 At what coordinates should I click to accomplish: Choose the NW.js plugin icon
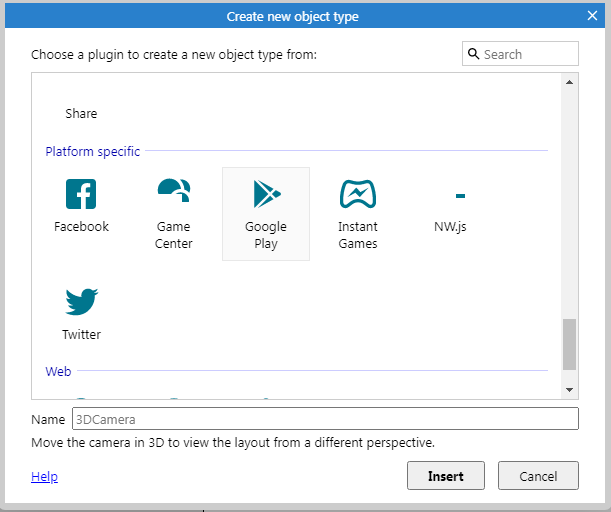[460, 196]
